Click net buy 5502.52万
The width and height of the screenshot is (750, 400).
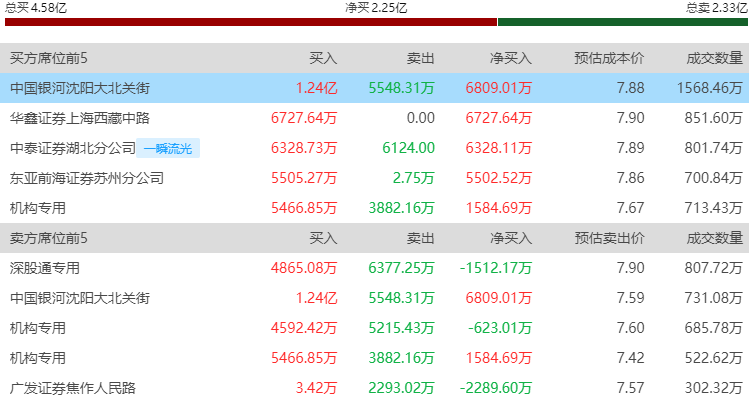pos(499,178)
